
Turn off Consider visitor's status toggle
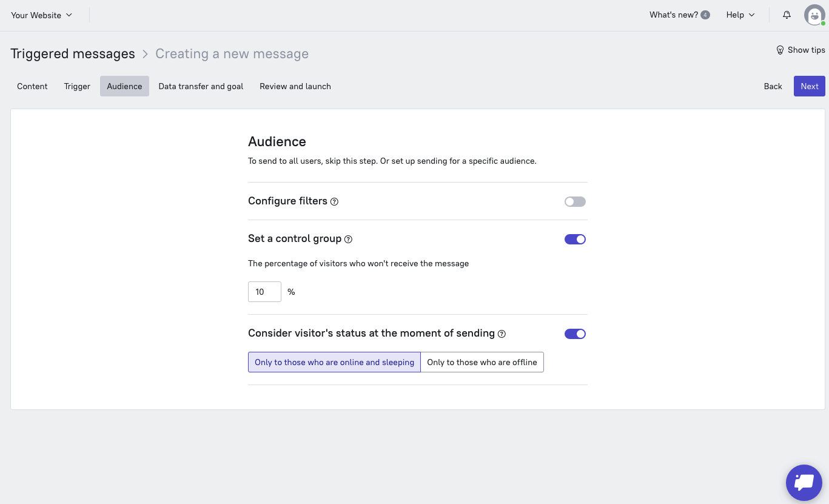(575, 334)
